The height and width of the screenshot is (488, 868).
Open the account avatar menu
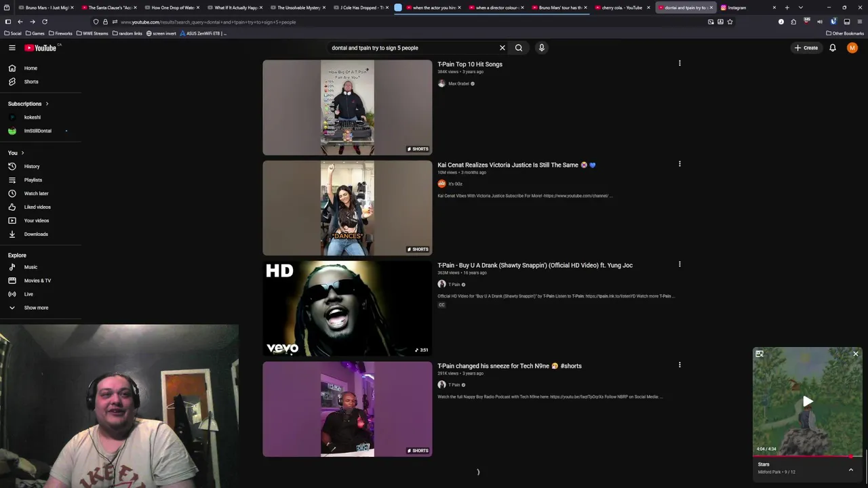(852, 47)
